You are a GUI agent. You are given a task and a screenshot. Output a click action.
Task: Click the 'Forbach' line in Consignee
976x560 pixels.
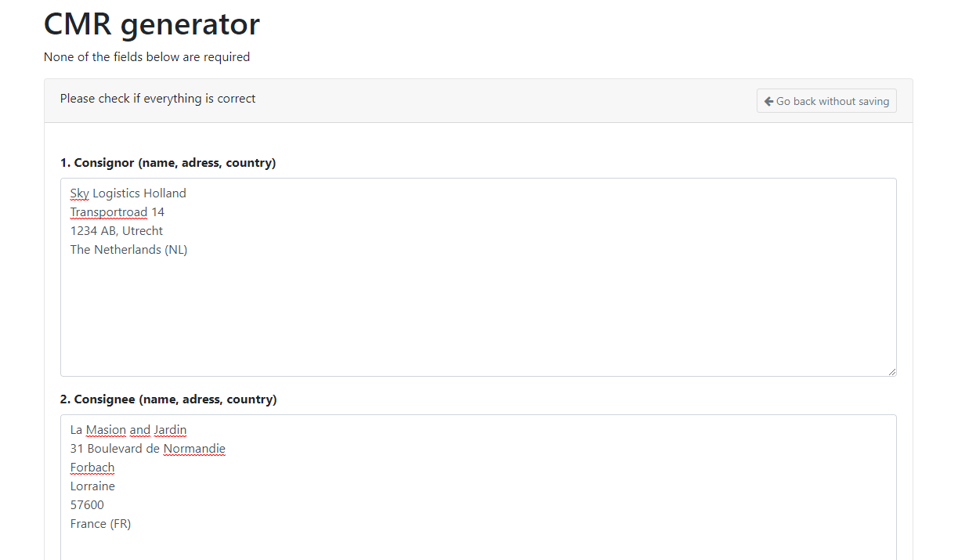pyautogui.click(x=92, y=468)
